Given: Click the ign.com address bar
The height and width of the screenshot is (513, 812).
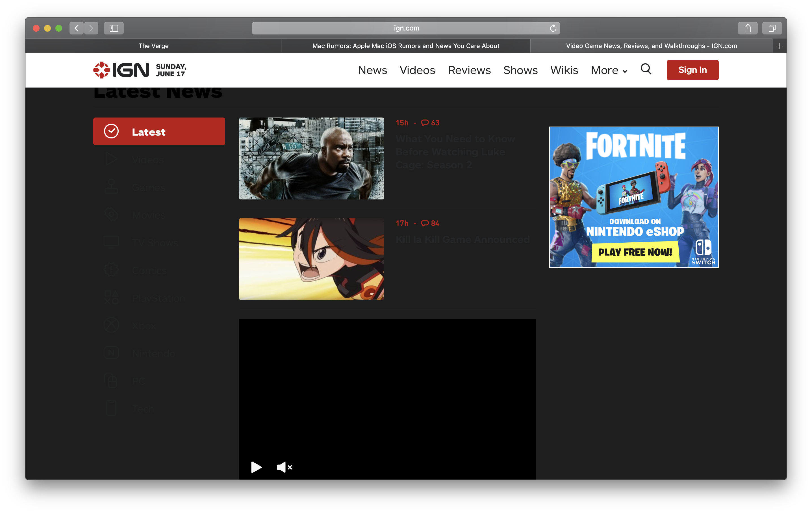Looking at the screenshot, I should (406, 28).
